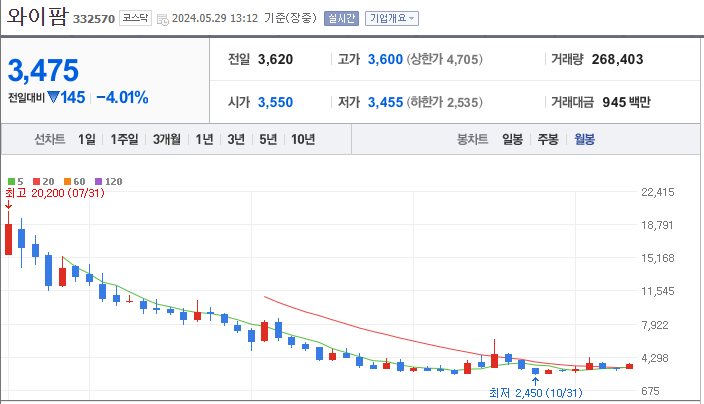The width and height of the screenshot is (704, 404).
Task: Click the down-triangle icon beside 145
Action: coord(53,97)
